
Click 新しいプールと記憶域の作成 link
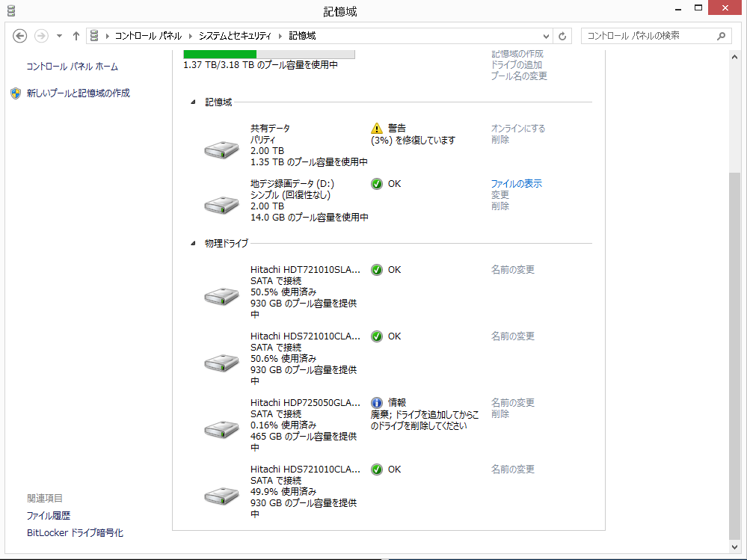tap(78, 93)
